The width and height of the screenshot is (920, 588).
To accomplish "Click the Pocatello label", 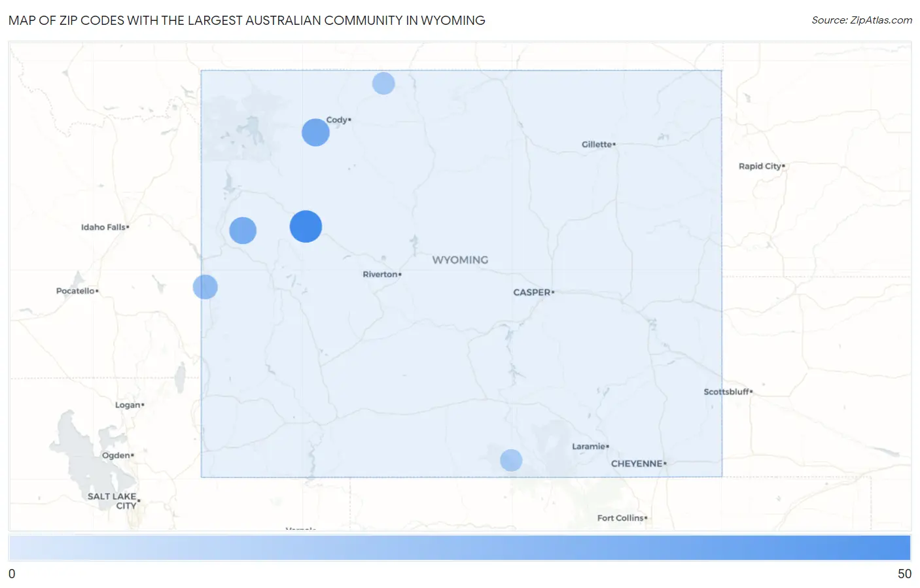I will click(x=75, y=291).
